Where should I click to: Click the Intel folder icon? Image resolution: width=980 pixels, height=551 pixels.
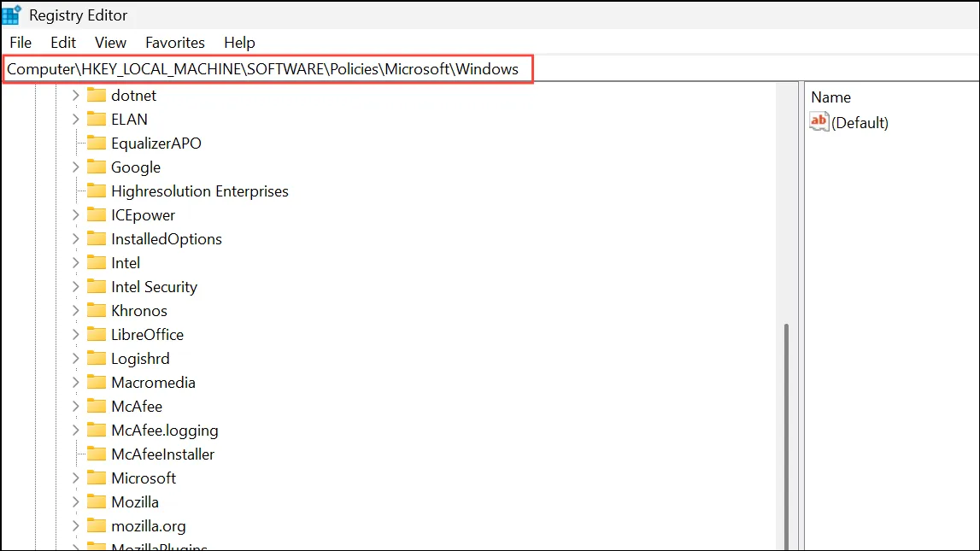(x=97, y=262)
